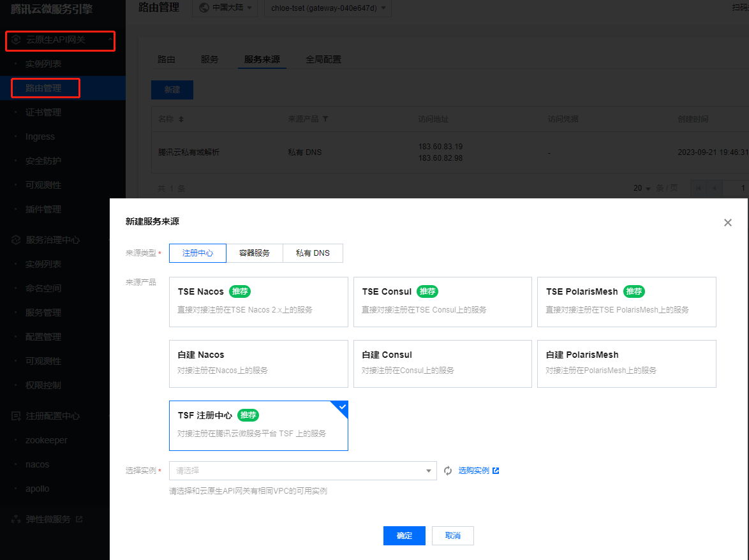Open 实例列表 under 服务治理中心
This screenshot has height=560, width=749.
(x=43, y=264)
